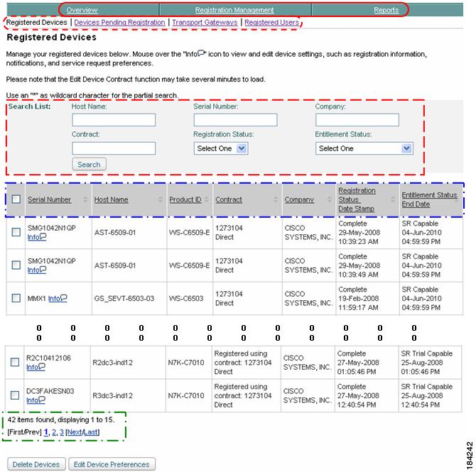Open Info for DC3FAKESN03 device
476x472 pixels.
point(36,400)
